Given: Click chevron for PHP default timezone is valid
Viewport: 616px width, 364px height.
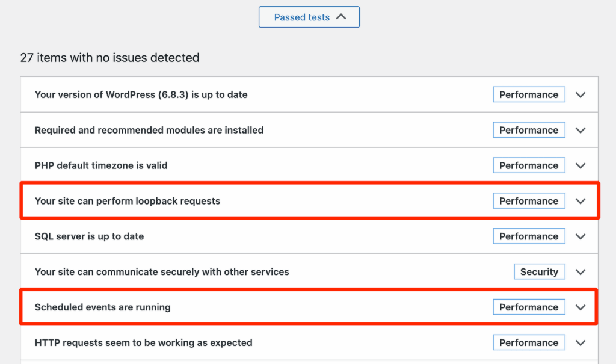Looking at the screenshot, I should pyautogui.click(x=580, y=166).
